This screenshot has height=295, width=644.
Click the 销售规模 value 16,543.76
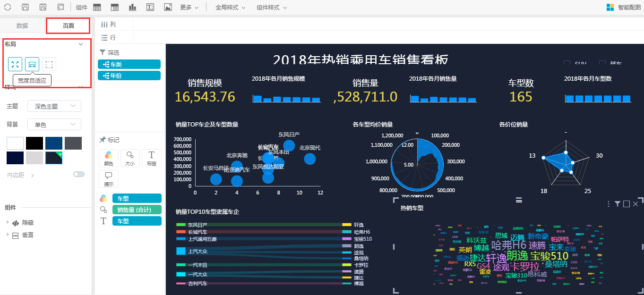point(205,97)
